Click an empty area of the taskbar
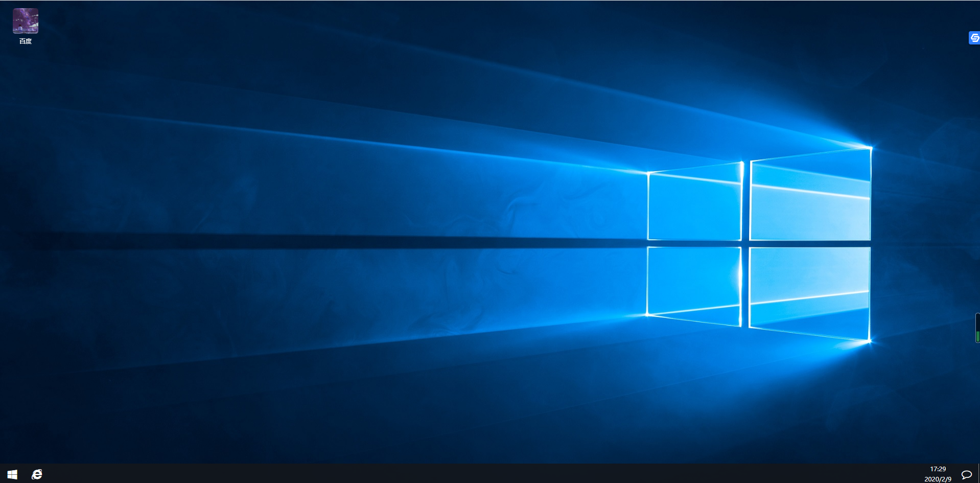Viewport: 980px width, 483px height. [x=460, y=474]
